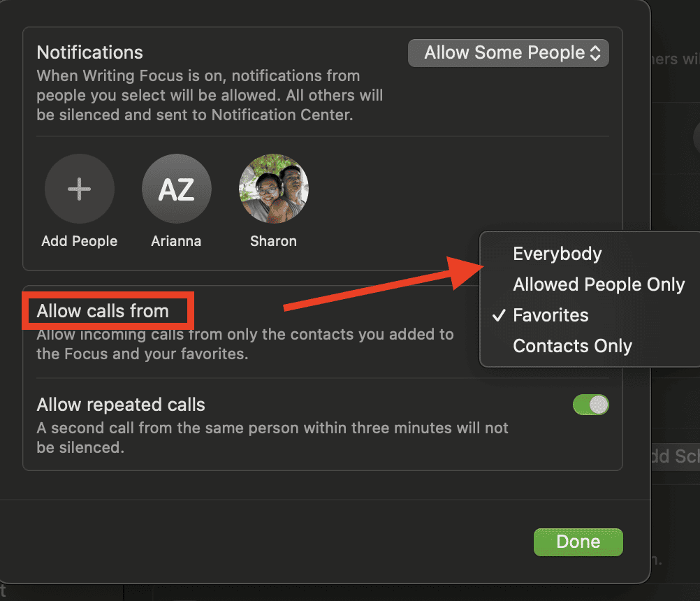Click the Add People plus icon
This screenshot has height=601, width=700.
coord(79,189)
